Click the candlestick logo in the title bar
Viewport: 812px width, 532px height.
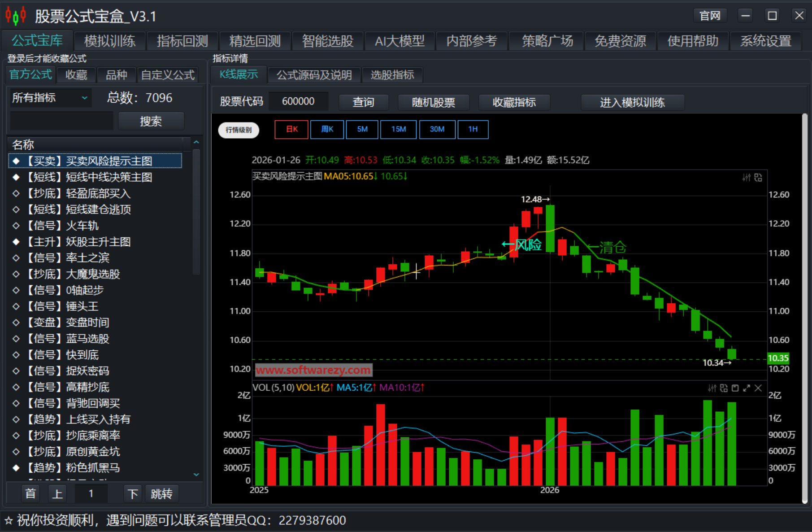pyautogui.click(x=15, y=15)
